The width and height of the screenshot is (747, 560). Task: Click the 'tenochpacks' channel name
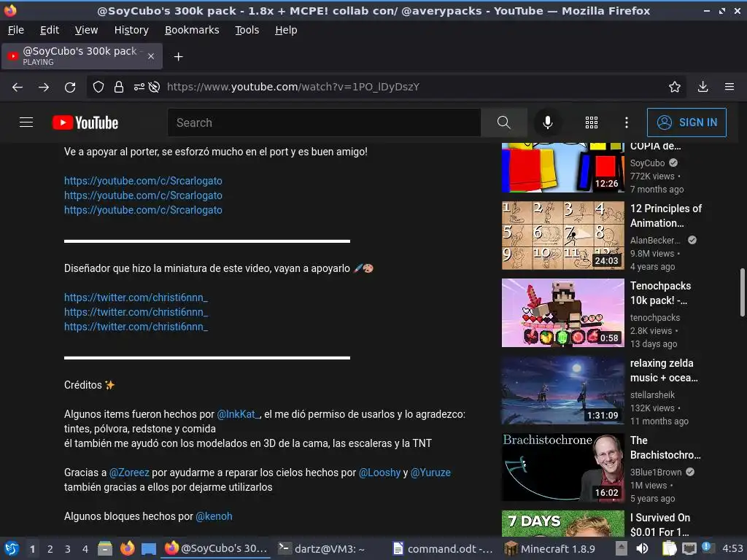tap(655, 318)
